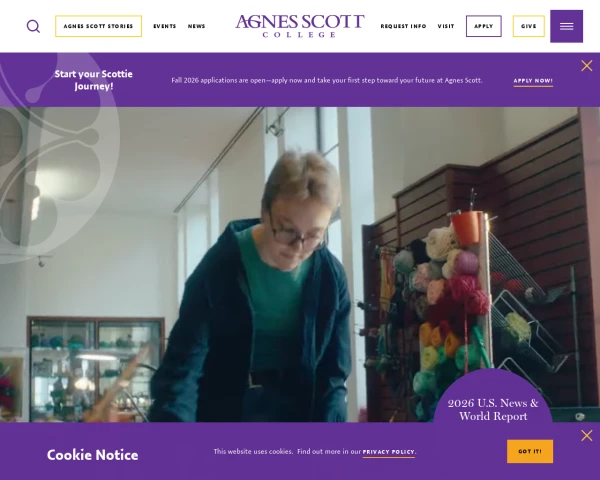Click the Start your Scottie Journey heading
Image resolution: width=600 pixels, height=480 pixels.
point(94,80)
